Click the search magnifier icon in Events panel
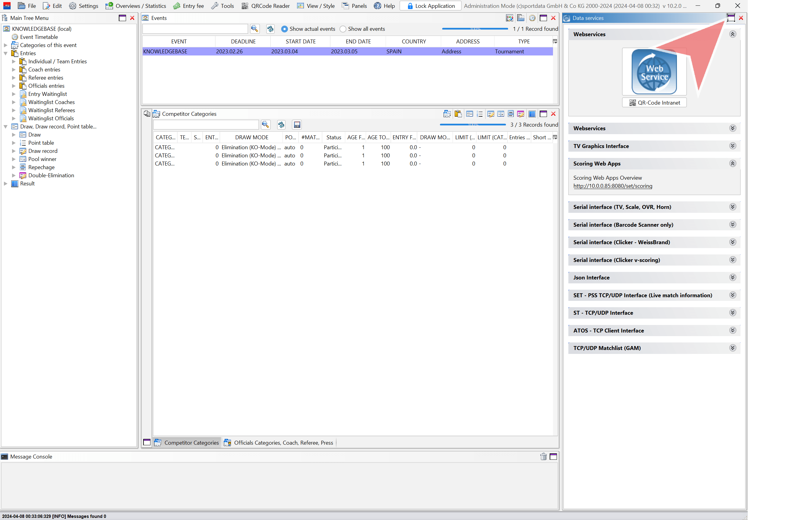This screenshot has width=812, height=520. pos(254,29)
